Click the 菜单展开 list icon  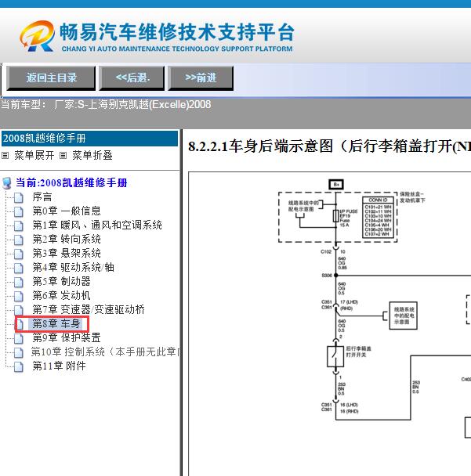(5, 156)
